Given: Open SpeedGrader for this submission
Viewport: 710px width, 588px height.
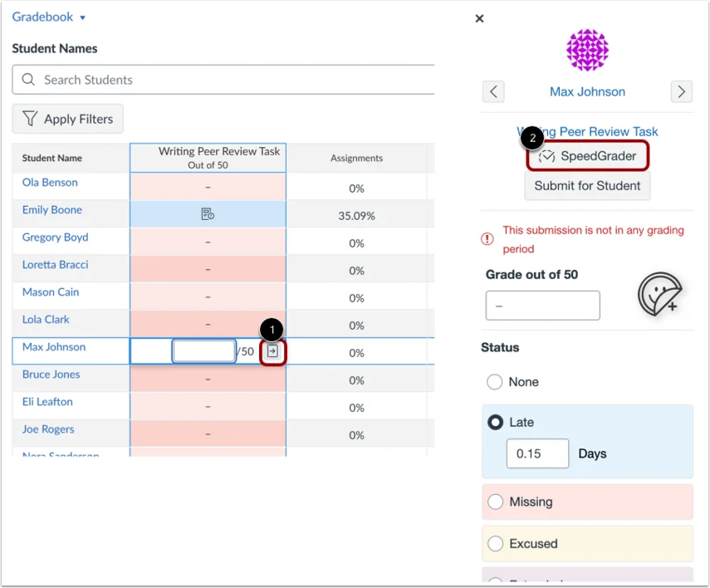Looking at the screenshot, I should pos(588,156).
